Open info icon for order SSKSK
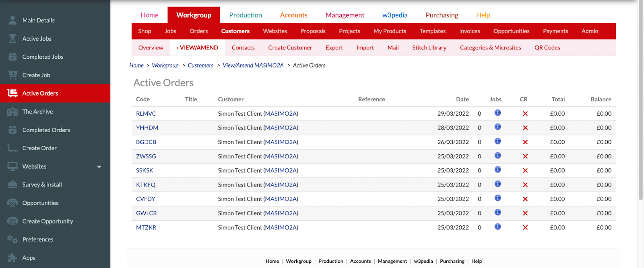Image resolution: width=644 pixels, height=268 pixels. coord(498,170)
